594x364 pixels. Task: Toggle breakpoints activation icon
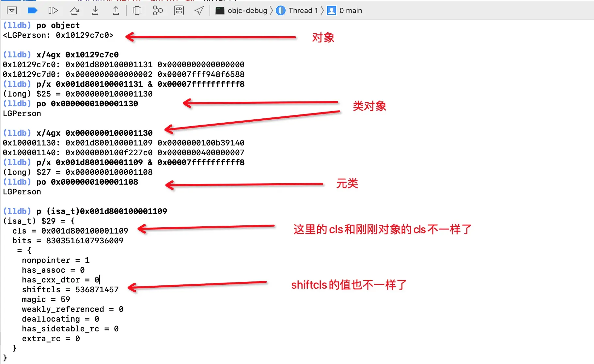click(x=32, y=11)
